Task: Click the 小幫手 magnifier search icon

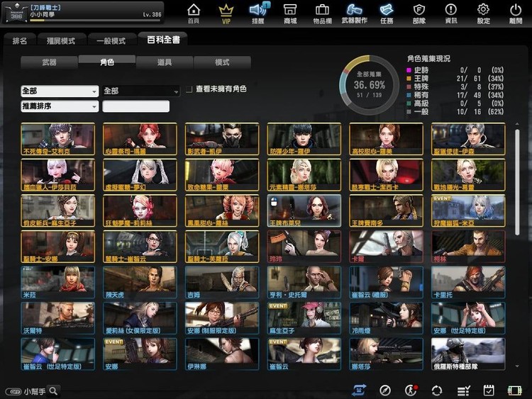Action: pyautogui.click(x=53, y=391)
